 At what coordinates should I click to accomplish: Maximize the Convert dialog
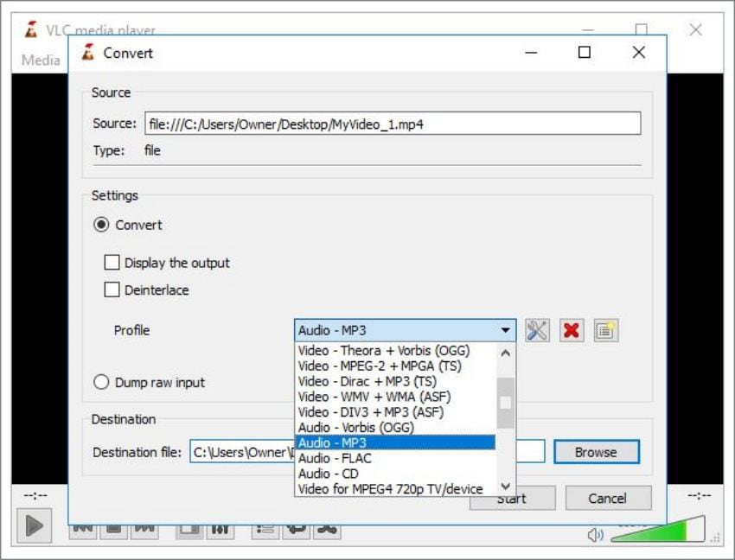click(x=584, y=53)
